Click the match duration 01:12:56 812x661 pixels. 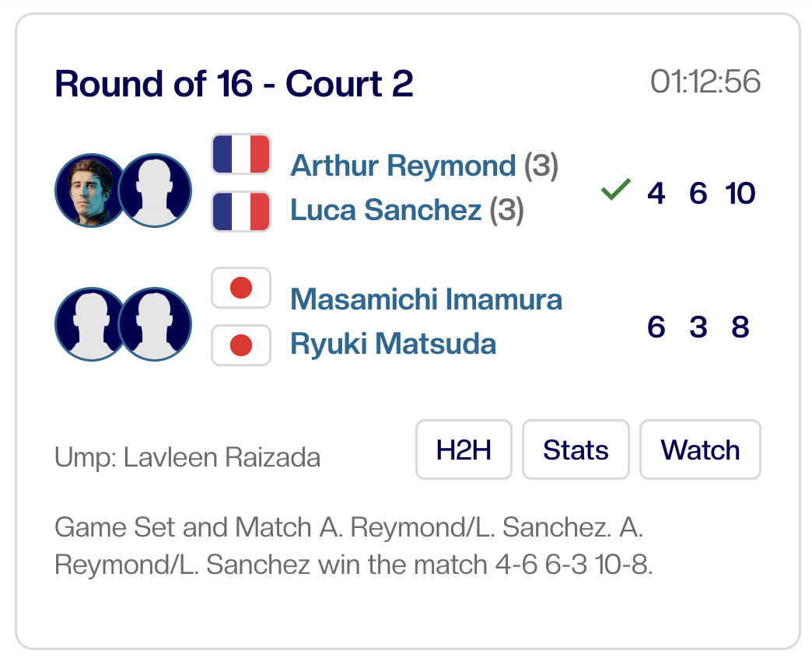[x=705, y=82]
